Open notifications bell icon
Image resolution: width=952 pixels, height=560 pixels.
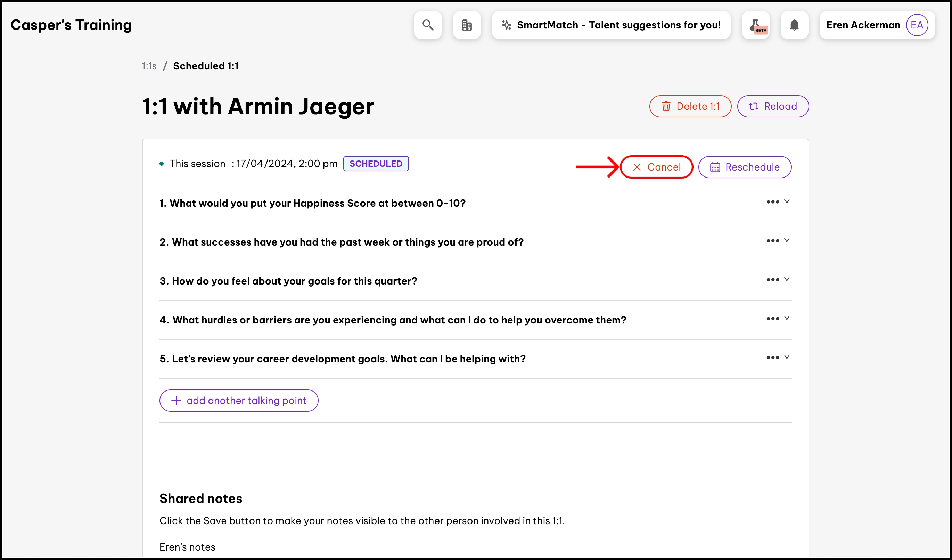click(x=794, y=25)
